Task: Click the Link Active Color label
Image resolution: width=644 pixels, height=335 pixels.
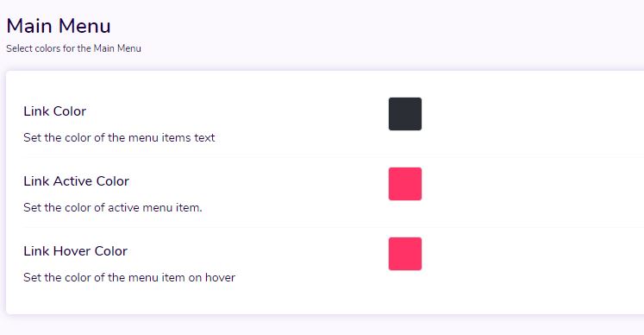Action: pyautogui.click(x=76, y=181)
